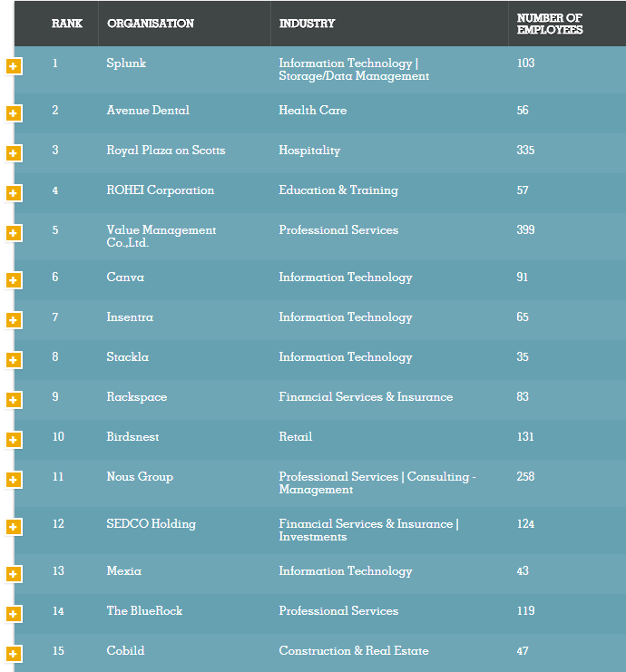The image size is (626, 672).
Task: Expand the Nous Group row
Action: (x=14, y=480)
